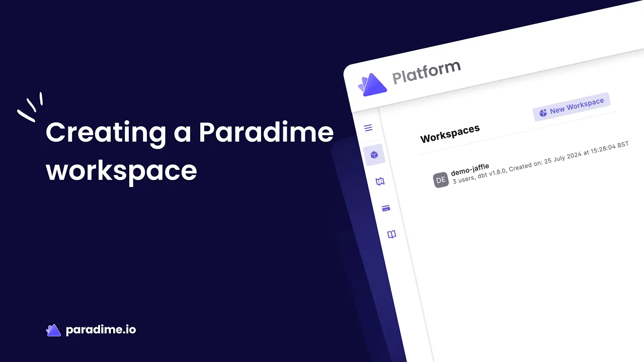Click the Workspaces heading

(x=450, y=134)
